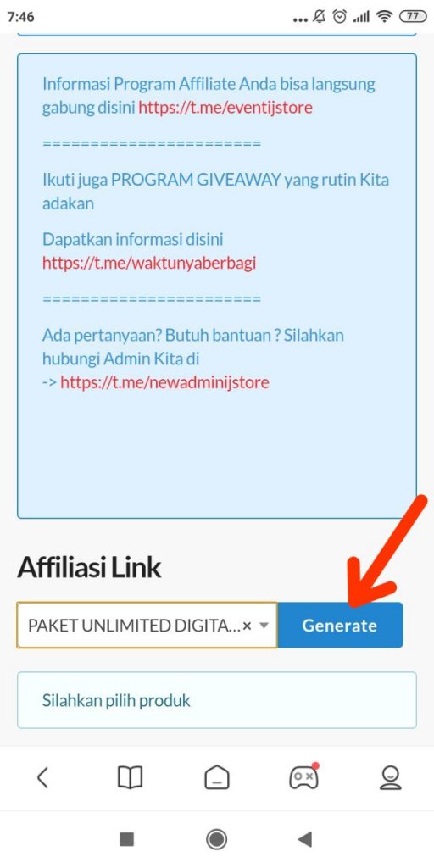Tap the Generate button

[340, 625]
